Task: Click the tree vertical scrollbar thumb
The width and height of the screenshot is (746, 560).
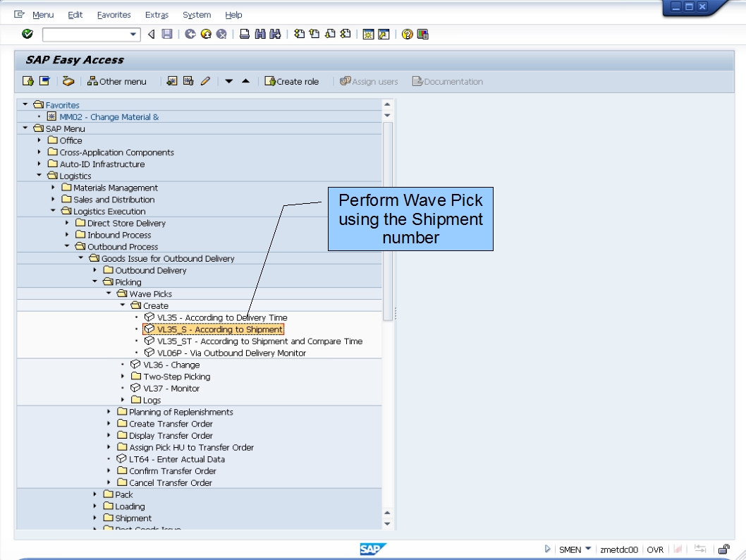Action: click(x=388, y=221)
